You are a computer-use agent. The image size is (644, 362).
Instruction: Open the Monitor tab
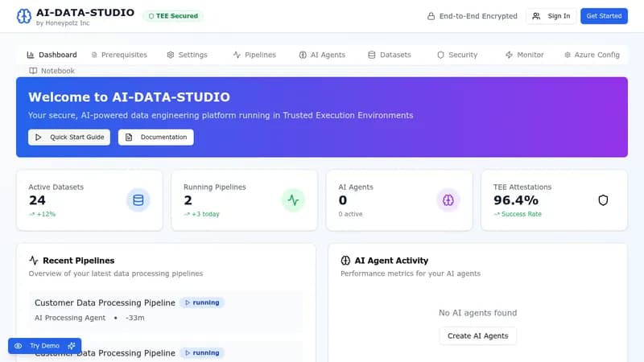[525, 55]
